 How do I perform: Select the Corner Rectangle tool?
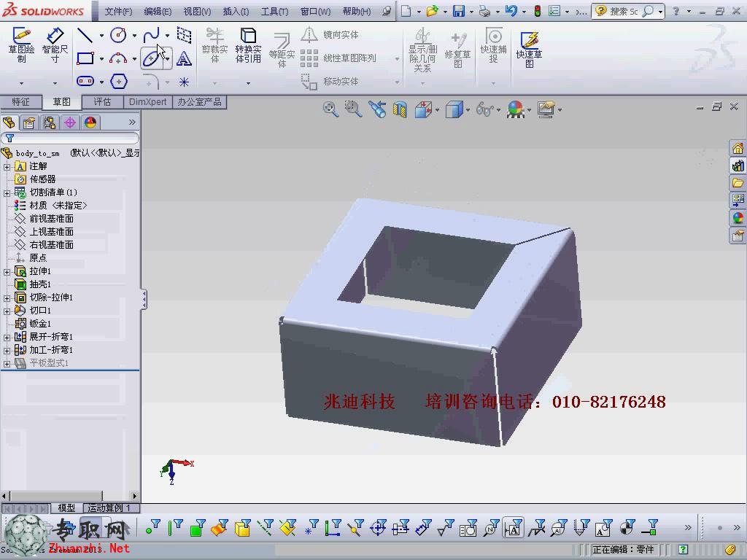pos(85,58)
